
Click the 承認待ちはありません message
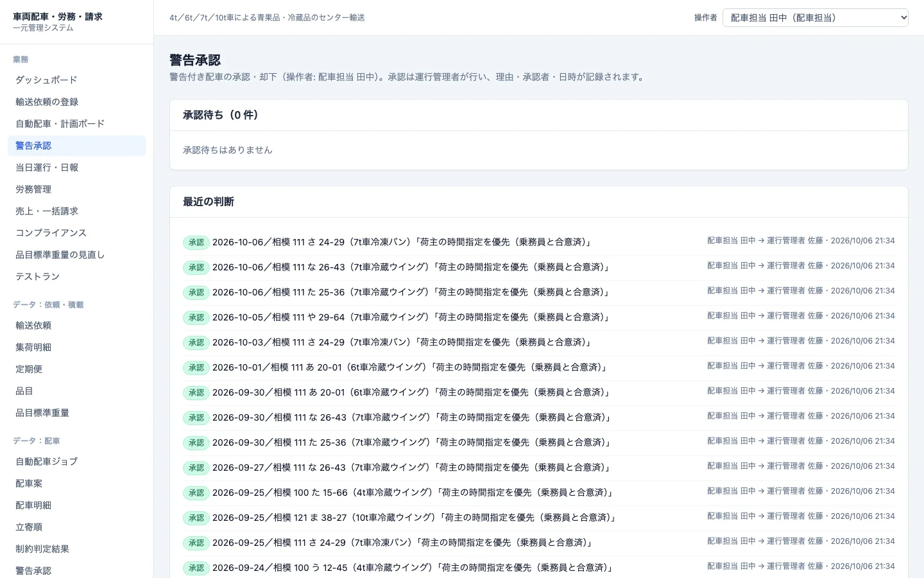tap(228, 150)
